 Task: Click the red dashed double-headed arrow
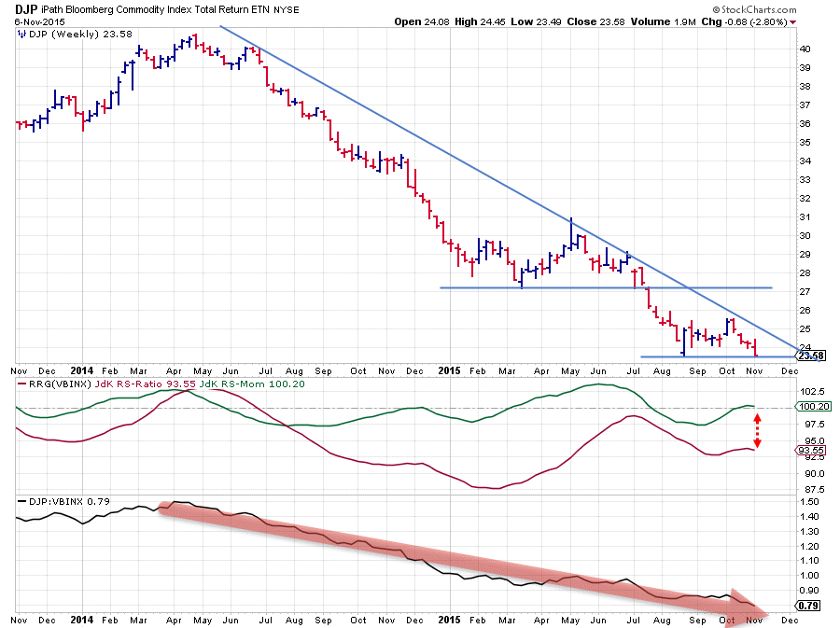pyautogui.click(x=757, y=430)
